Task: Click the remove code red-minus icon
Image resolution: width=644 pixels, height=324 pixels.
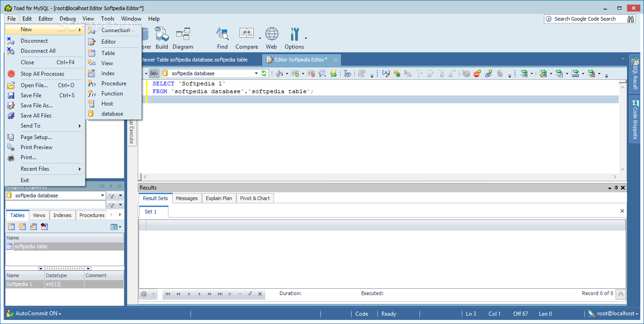Action: [311, 73]
